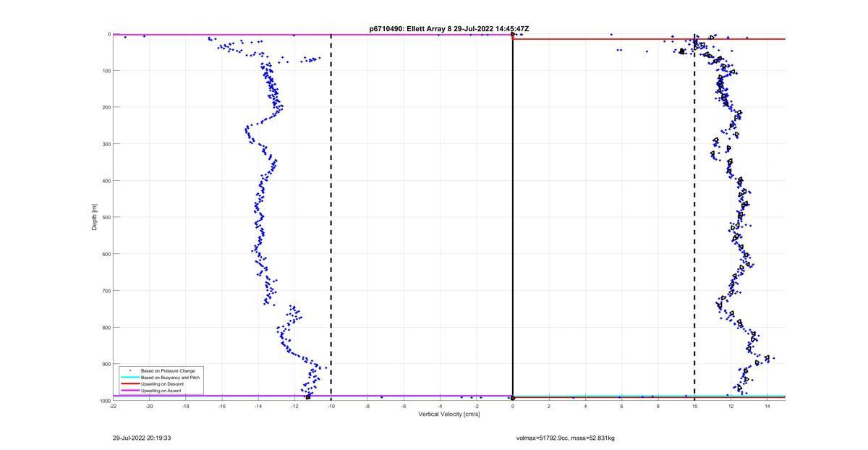The image size is (868, 450).
Task: Click the '-20' x-axis tick label
Action: click(149, 406)
